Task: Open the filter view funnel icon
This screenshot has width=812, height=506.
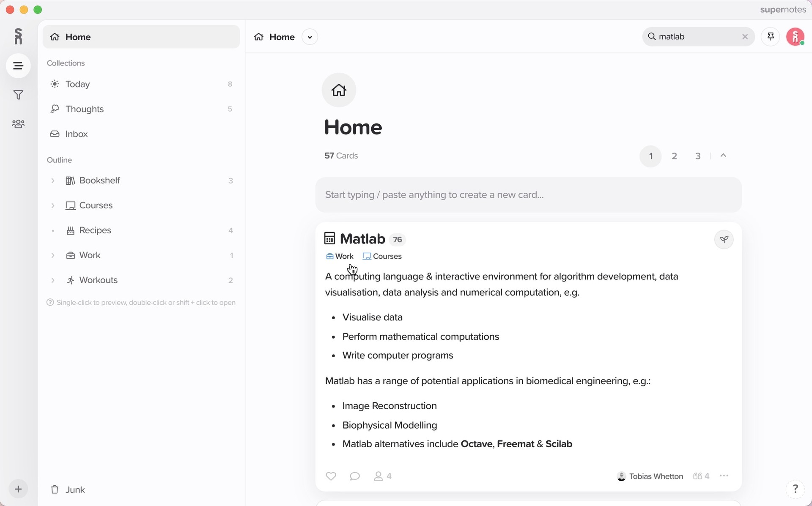Action: (18, 95)
